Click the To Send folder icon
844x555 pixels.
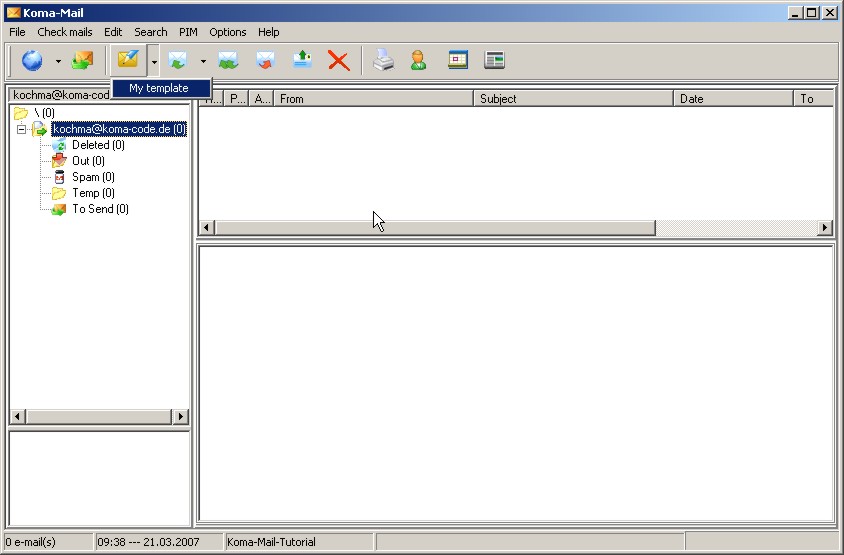(59, 209)
